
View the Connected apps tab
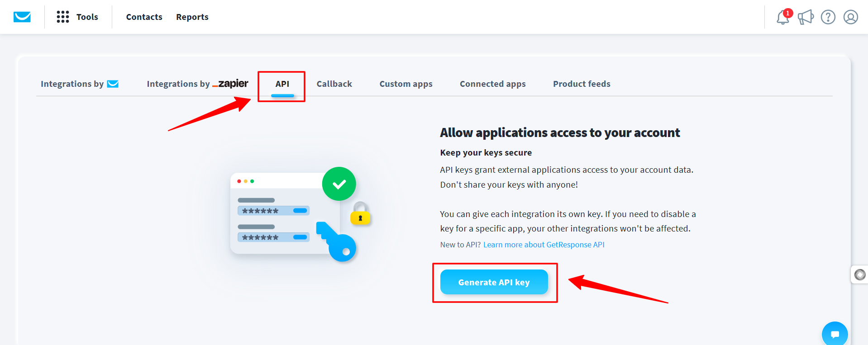[492, 84]
